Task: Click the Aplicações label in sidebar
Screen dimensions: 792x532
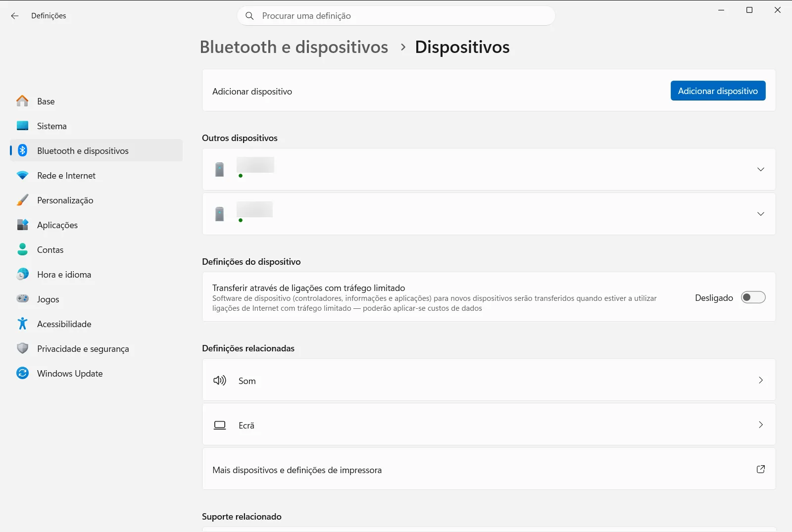Action: (57, 225)
